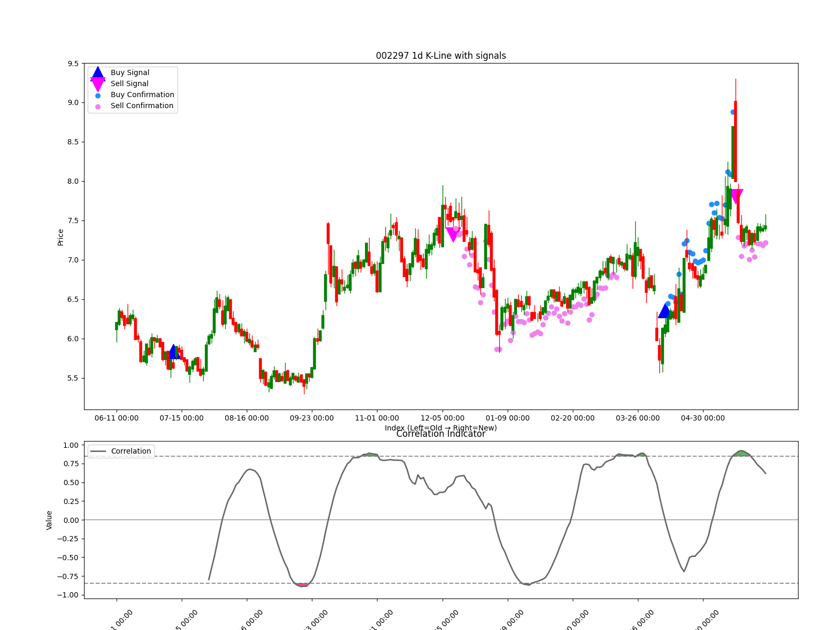
Task: Click the '7.0' price tick label
Action: point(73,260)
